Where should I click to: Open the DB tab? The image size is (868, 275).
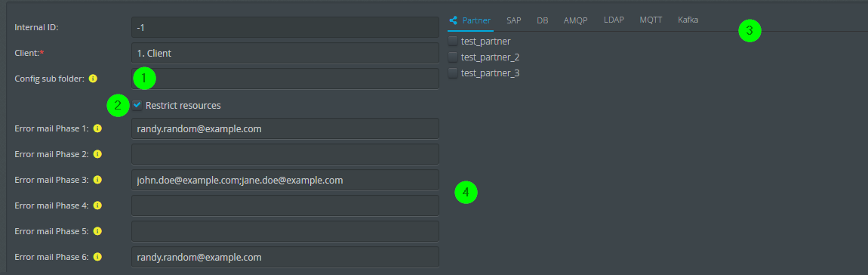pyautogui.click(x=543, y=20)
